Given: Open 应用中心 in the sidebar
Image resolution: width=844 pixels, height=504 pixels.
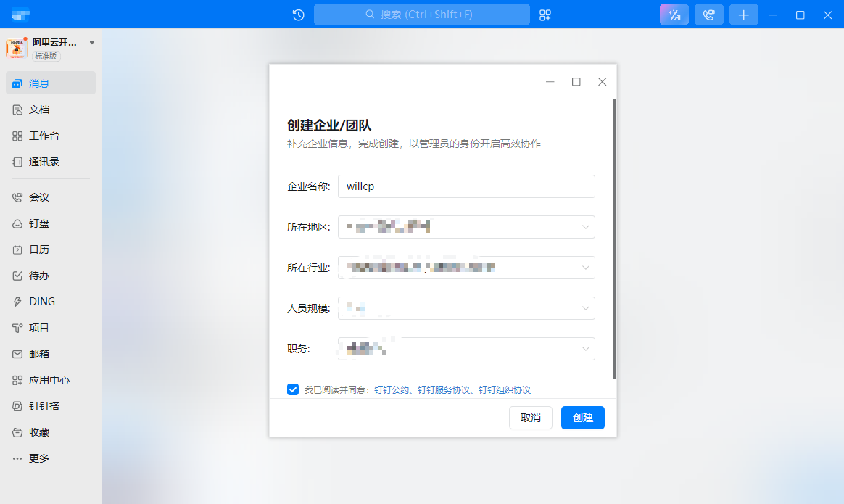Looking at the screenshot, I should [51, 379].
